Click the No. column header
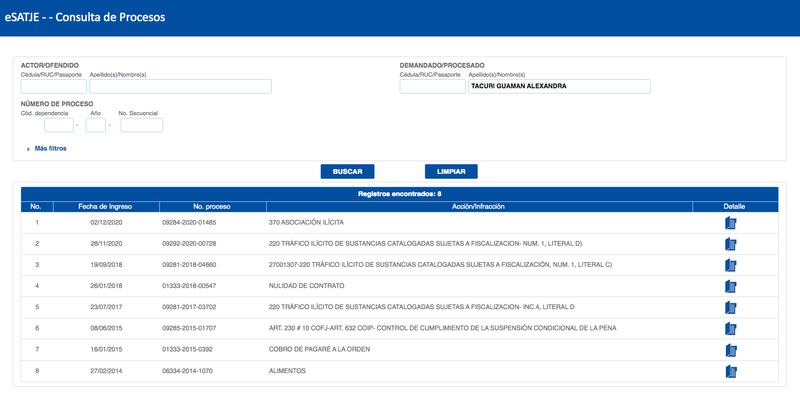The width and height of the screenshot is (800, 399). (36, 207)
